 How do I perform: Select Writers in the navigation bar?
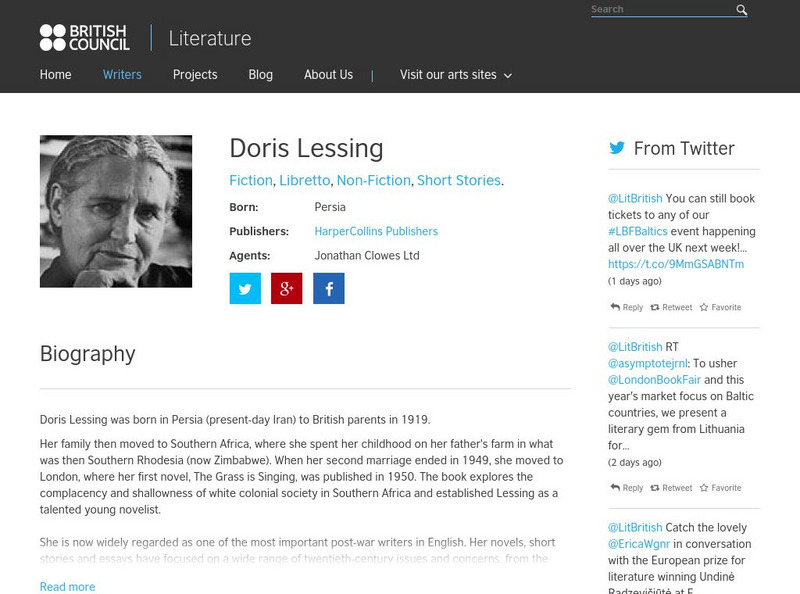tap(122, 74)
